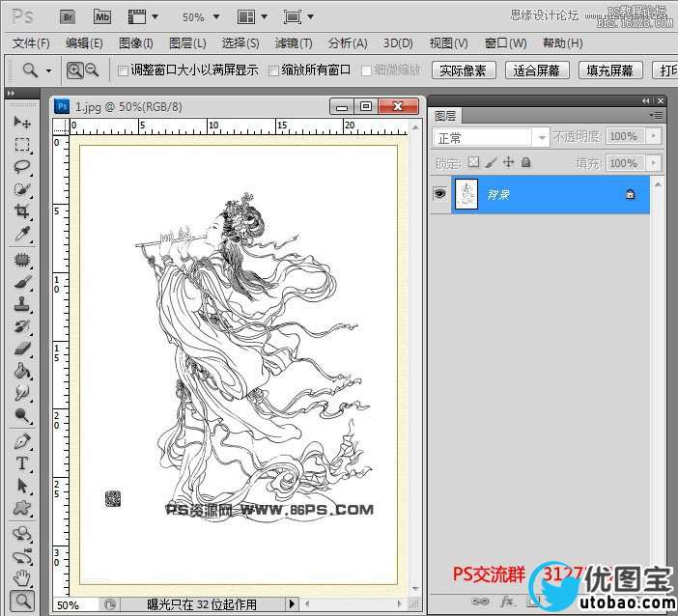The image size is (678, 616).
Task: Select the 图层 panel tab
Action: (445, 116)
